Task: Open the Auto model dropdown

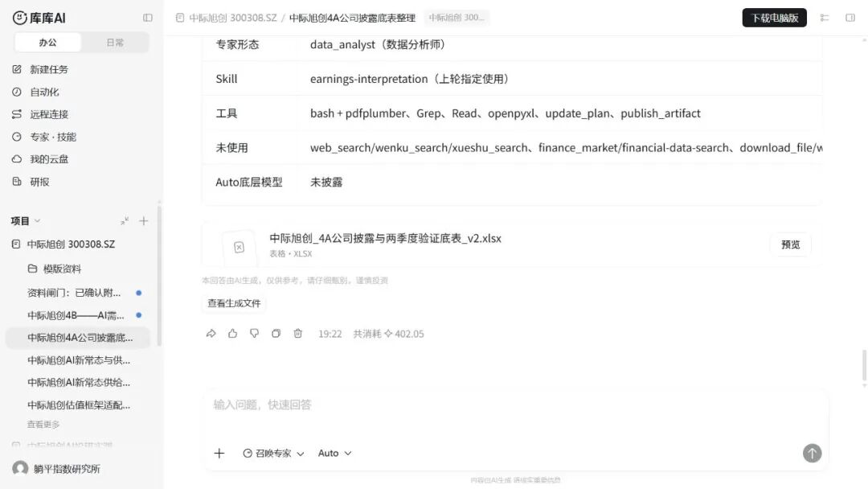Action: pos(334,453)
